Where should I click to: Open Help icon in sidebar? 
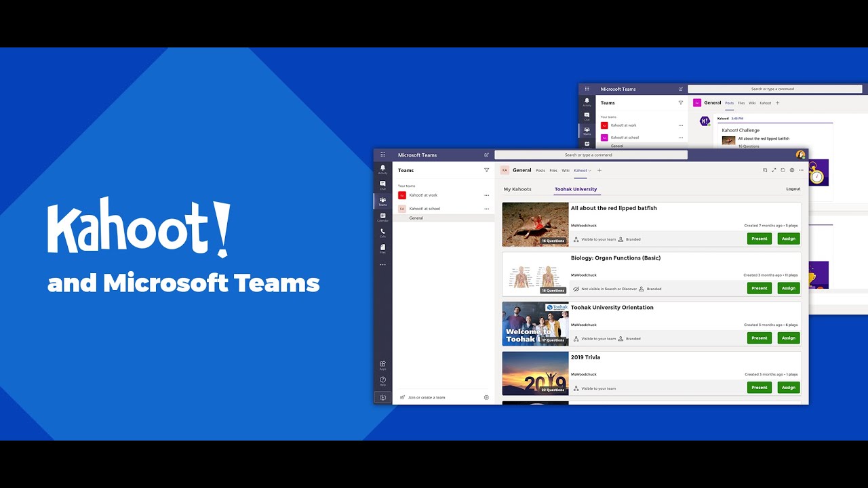click(383, 381)
